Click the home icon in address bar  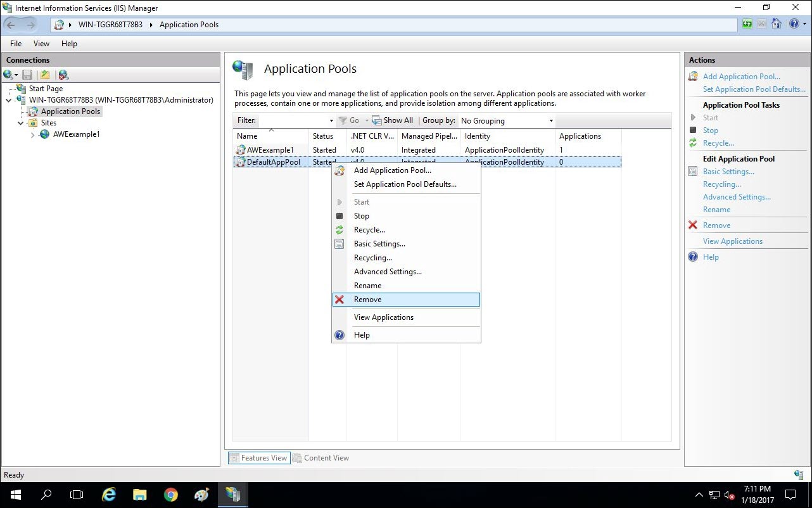click(777, 24)
